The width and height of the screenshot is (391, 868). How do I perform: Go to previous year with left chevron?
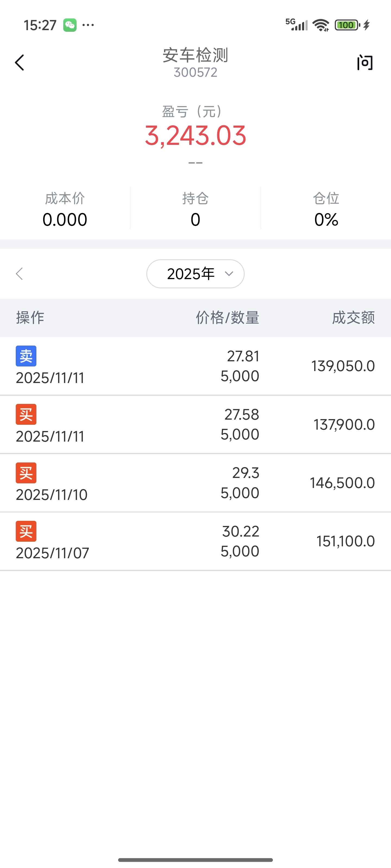20,274
